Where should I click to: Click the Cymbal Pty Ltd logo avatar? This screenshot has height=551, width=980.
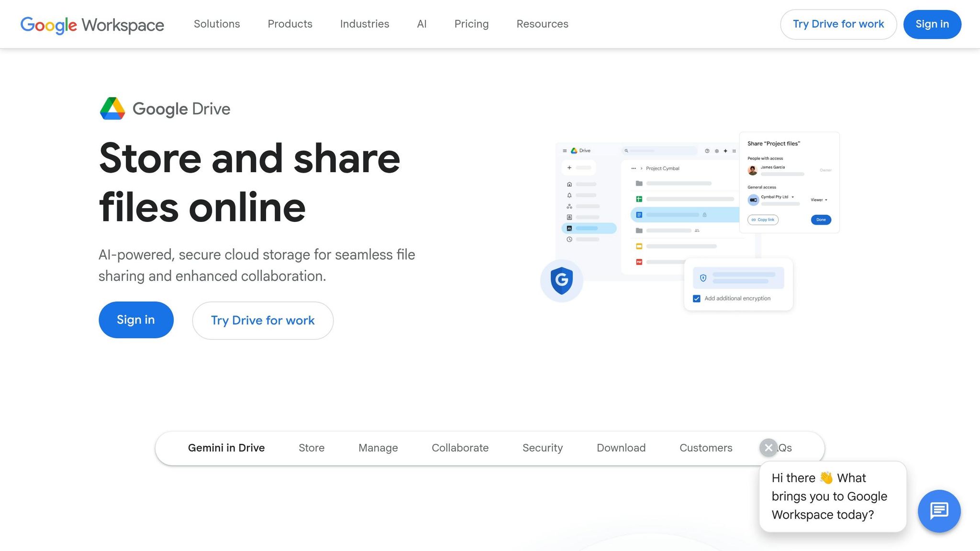(x=753, y=200)
